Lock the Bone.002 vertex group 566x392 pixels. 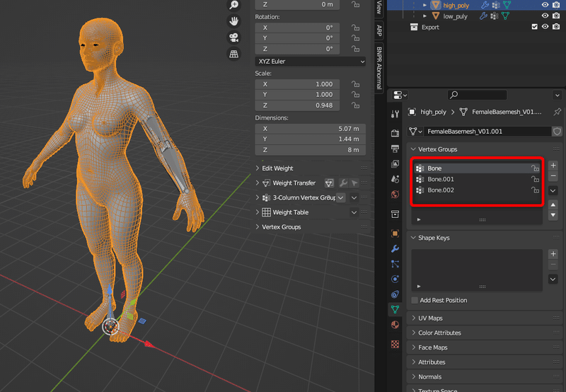click(535, 190)
